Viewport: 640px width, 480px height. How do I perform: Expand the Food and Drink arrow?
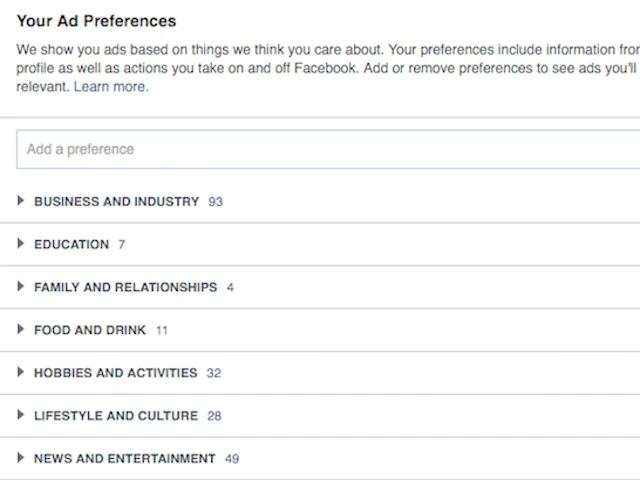point(21,330)
